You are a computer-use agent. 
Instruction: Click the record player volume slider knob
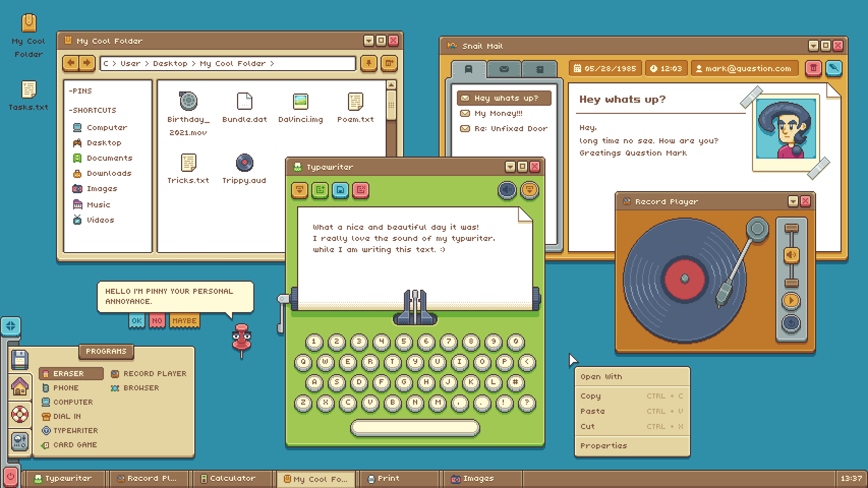point(791,255)
